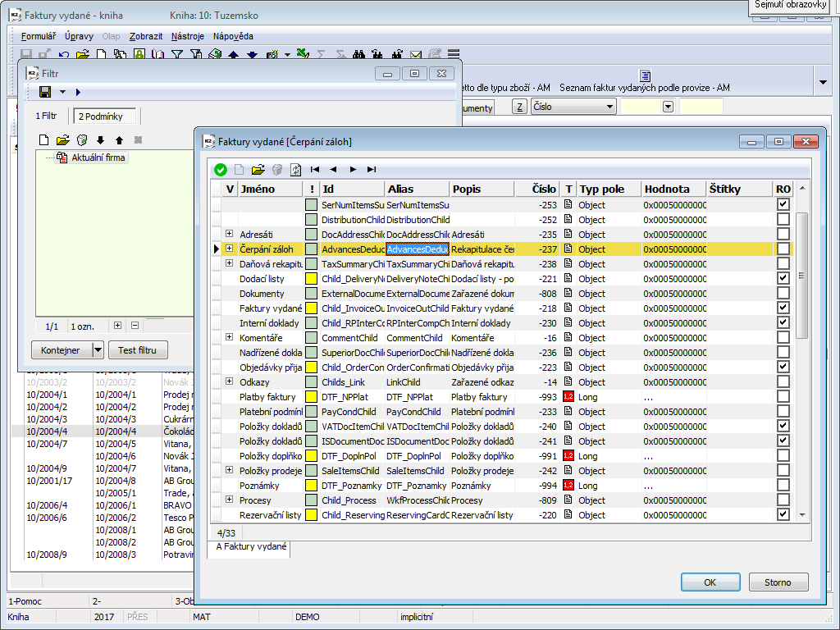Open the Číslo sort dropdown

point(609,107)
